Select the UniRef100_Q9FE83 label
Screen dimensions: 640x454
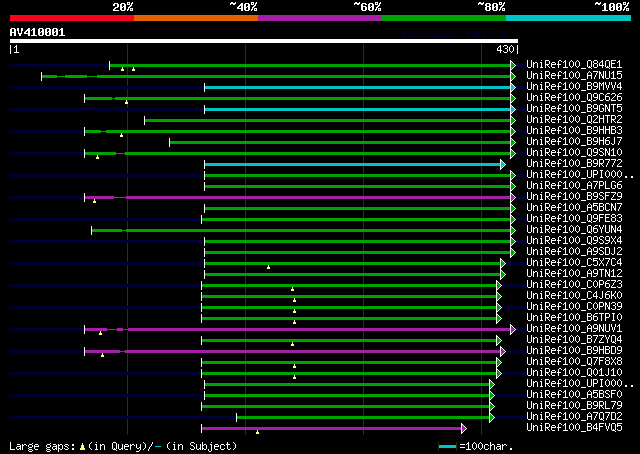point(574,219)
